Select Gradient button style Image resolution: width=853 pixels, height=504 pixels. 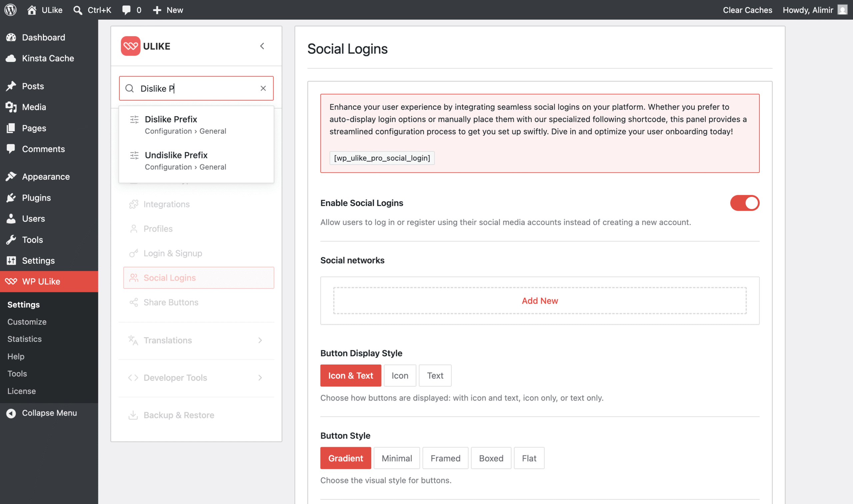point(346,458)
